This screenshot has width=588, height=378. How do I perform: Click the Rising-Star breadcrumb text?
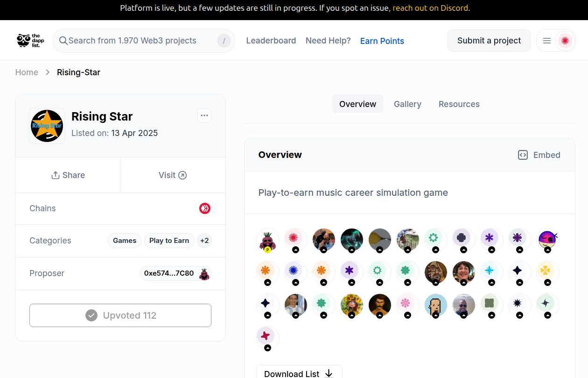coord(78,72)
